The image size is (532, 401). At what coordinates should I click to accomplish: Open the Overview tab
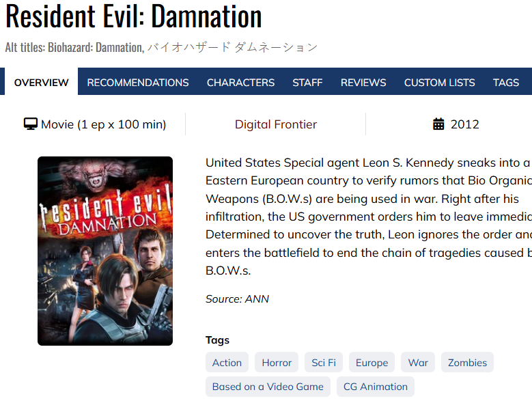point(42,83)
